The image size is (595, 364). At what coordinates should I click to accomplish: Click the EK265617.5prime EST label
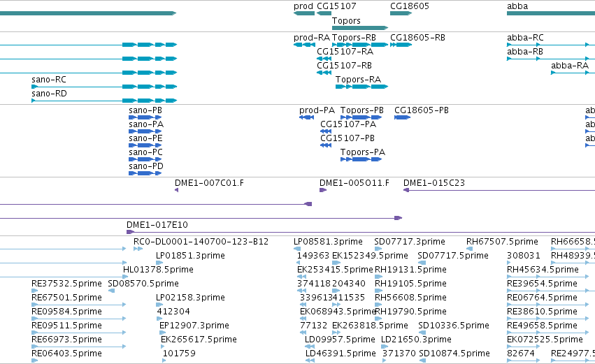[x=199, y=340]
